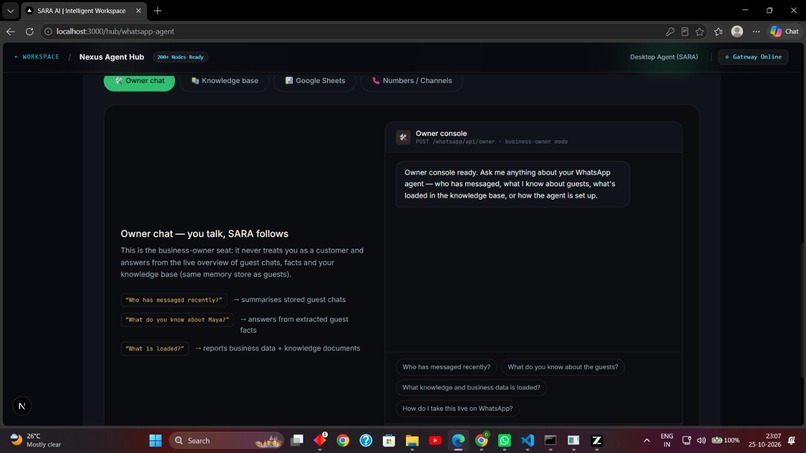Click the Owner console tools icon
Screen dimensions: 806x453
click(x=403, y=137)
